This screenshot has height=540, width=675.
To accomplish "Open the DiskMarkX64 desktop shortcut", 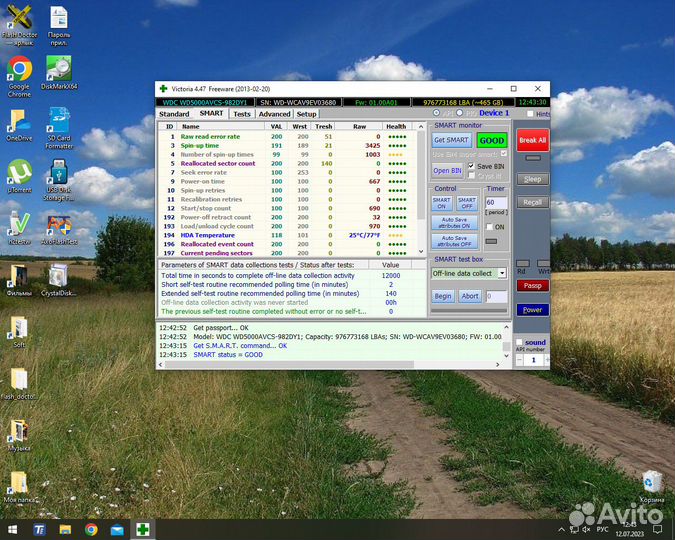I will pyautogui.click(x=59, y=73).
